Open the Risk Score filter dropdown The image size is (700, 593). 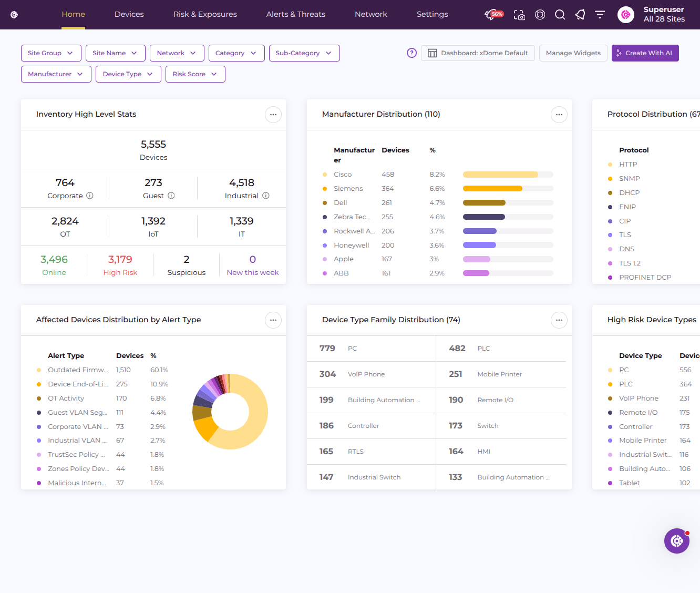click(x=195, y=74)
